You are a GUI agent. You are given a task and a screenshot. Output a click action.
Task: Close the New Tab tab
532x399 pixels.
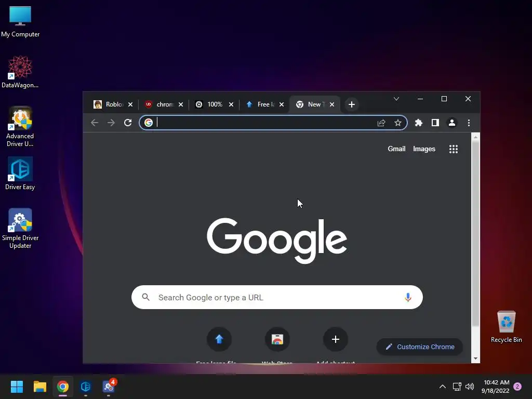(x=332, y=104)
